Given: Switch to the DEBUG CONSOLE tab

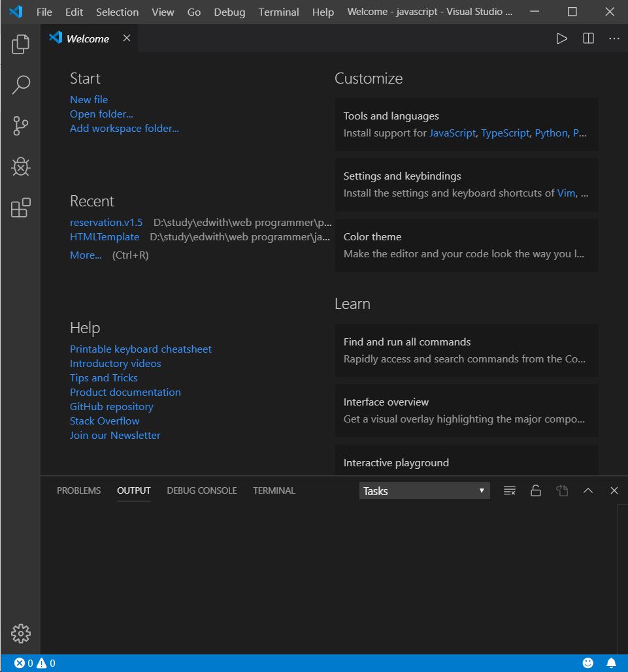Looking at the screenshot, I should pyautogui.click(x=202, y=490).
